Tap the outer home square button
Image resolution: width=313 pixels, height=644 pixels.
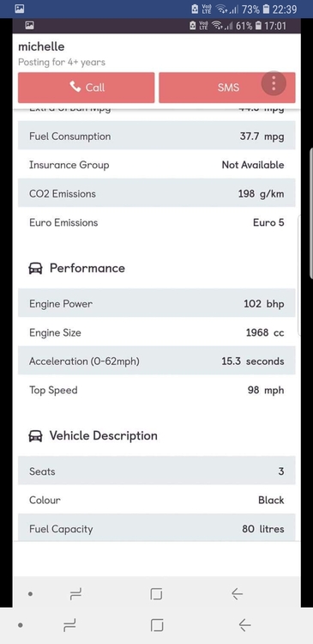(157, 625)
